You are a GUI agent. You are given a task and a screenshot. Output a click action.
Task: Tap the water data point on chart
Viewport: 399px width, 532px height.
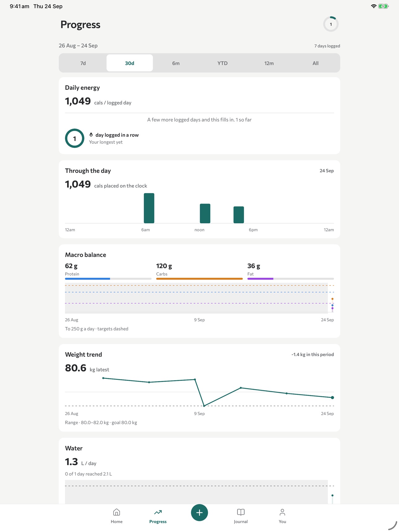tap(332, 496)
